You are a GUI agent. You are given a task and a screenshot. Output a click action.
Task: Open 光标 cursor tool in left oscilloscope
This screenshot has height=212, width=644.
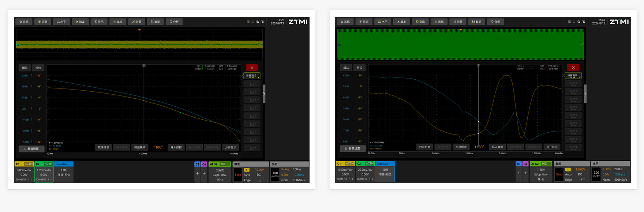point(118,22)
